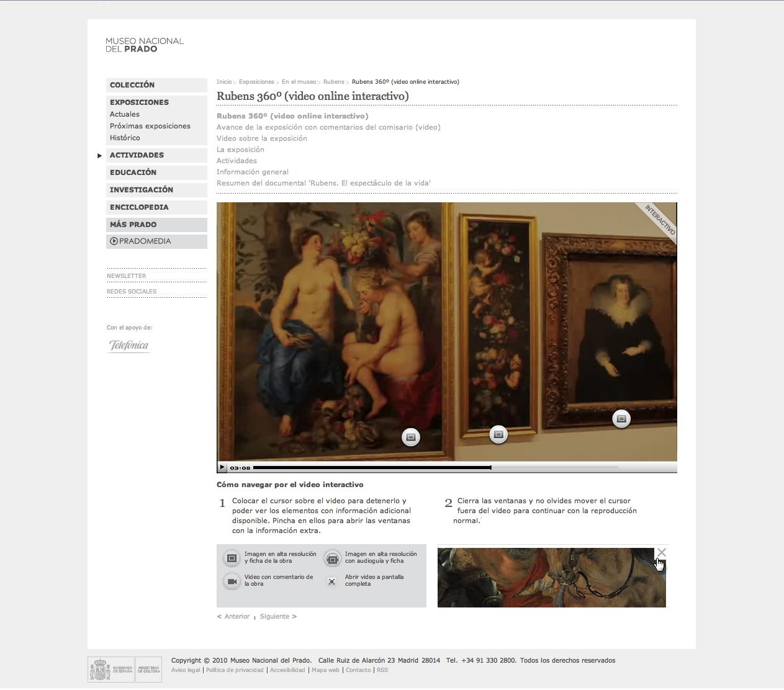Viewport: 784px width, 690px height.
Task: Open the Aviso legal footer link
Action: click(x=186, y=670)
